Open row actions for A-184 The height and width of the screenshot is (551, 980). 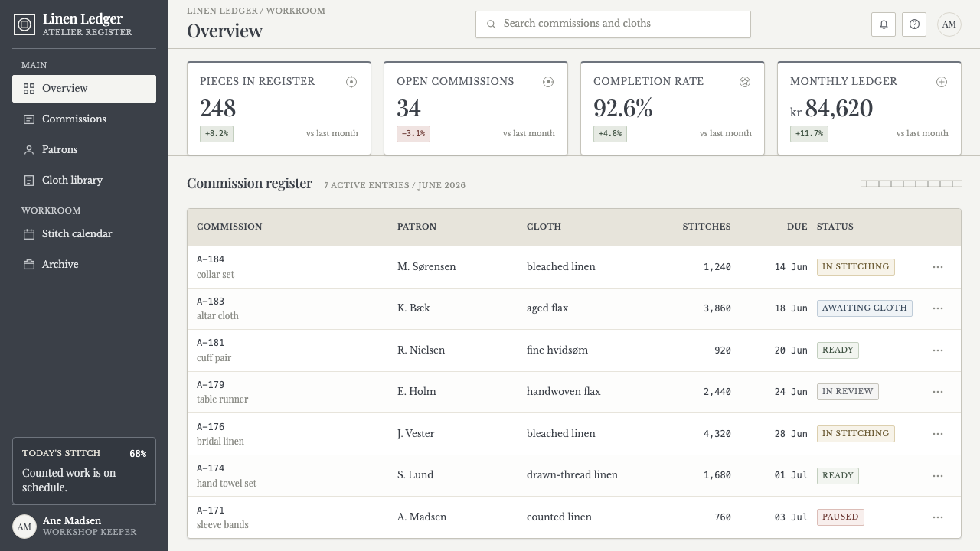click(x=938, y=267)
